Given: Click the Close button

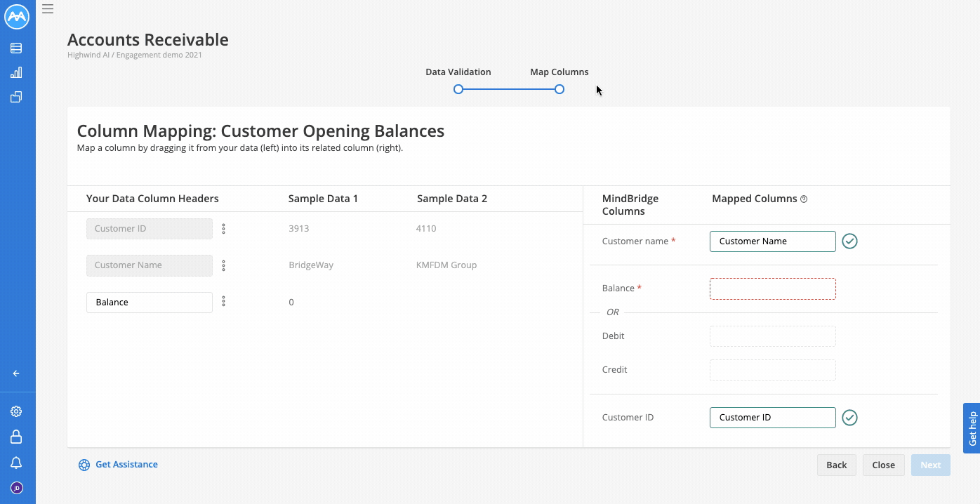Looking at the screenshot, I should click(884, 465).
